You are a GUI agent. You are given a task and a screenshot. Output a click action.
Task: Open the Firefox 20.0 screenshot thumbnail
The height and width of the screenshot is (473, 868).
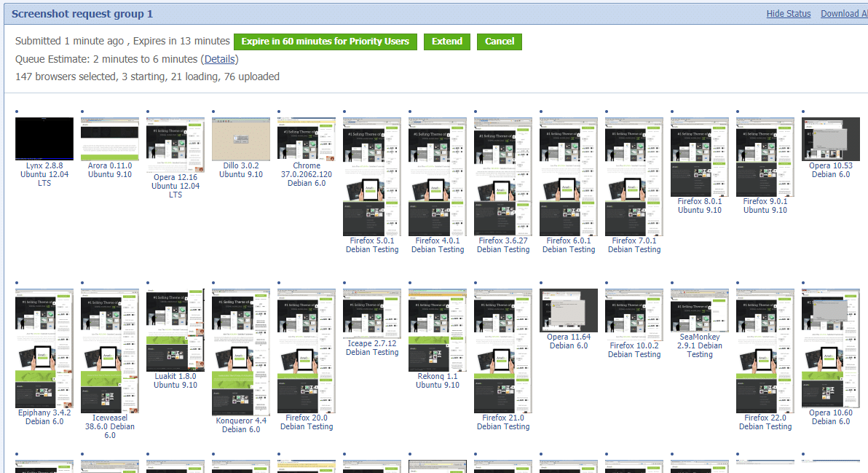pyautogui.click(x=307, y=351)
